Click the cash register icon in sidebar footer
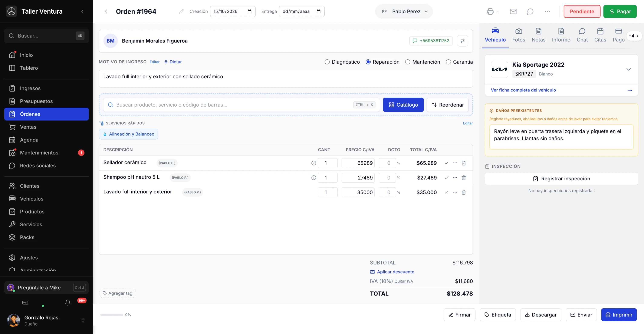The height and width of the screenshot is (334, 644). coord(25,303)
